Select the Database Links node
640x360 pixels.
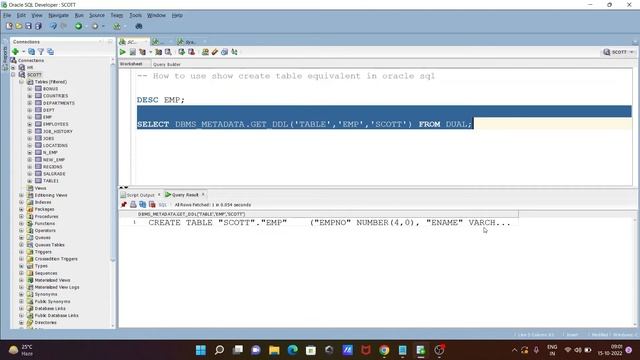[x=50, y=308]
